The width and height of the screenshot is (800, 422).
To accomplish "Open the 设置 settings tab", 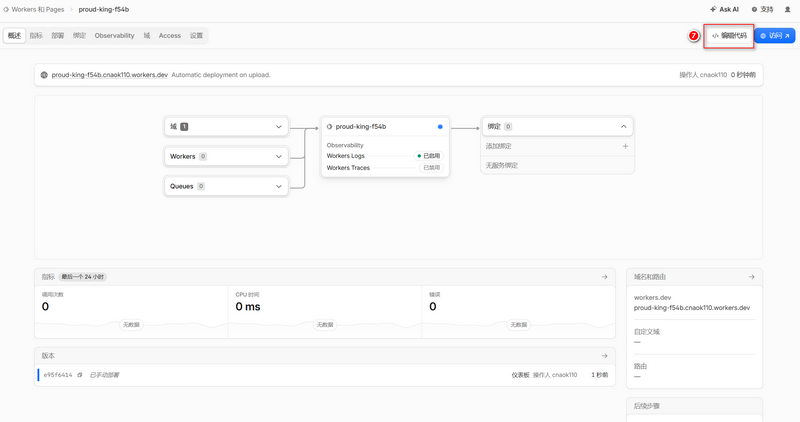I will tap(196, 36).
